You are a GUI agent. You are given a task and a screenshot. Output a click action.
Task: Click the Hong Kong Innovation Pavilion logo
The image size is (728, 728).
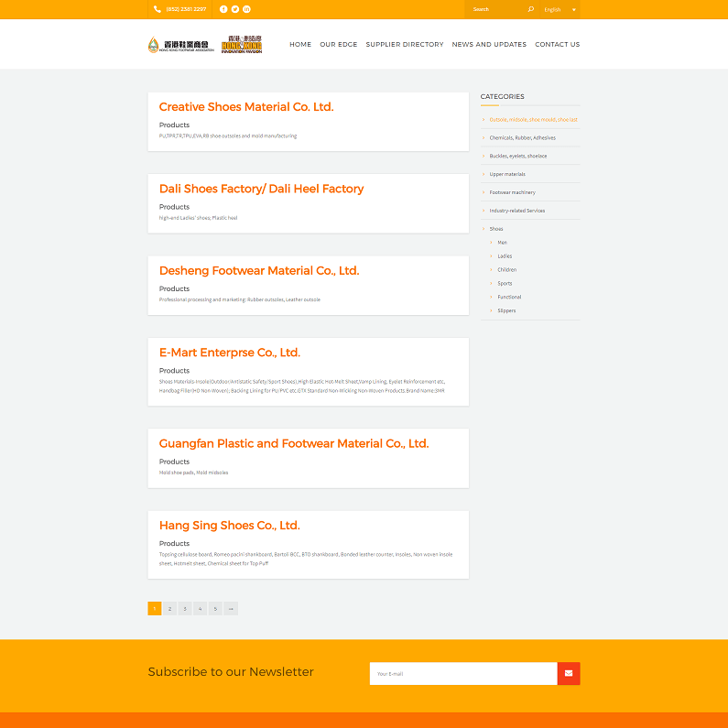242,44
